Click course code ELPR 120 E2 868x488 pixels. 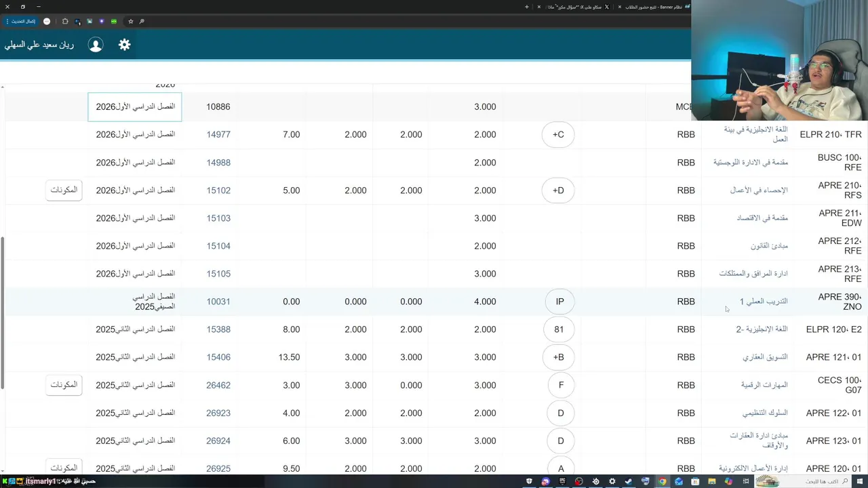coord(833,329)
